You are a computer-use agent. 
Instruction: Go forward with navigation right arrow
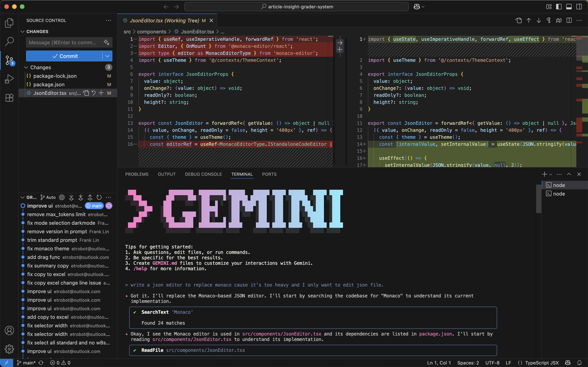(x=176, y=7)
